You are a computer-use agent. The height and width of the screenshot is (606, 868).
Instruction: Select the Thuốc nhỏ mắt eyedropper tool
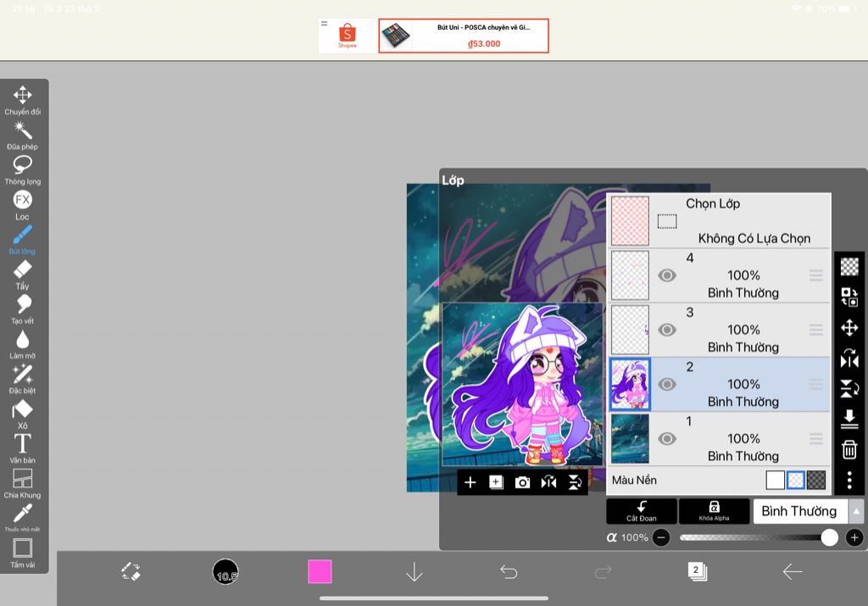click(22, 518)
